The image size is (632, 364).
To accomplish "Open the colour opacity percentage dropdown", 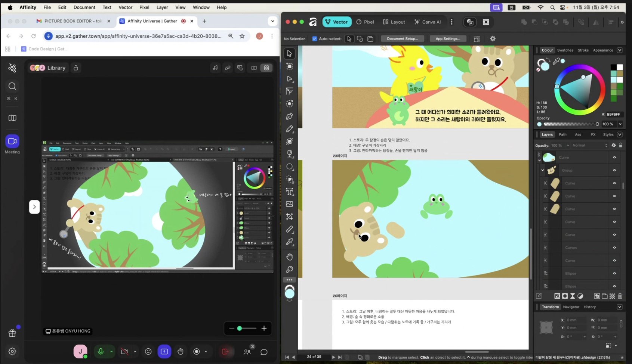I will click(620, 124).
